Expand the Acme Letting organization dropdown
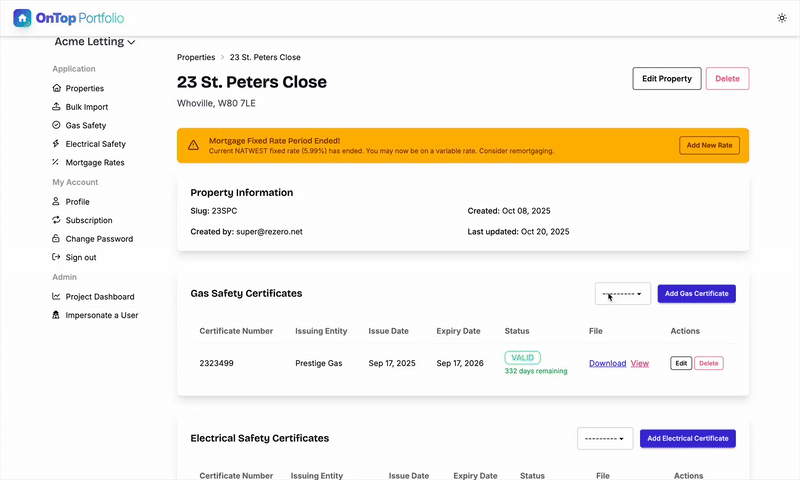 tap(93, 42)
